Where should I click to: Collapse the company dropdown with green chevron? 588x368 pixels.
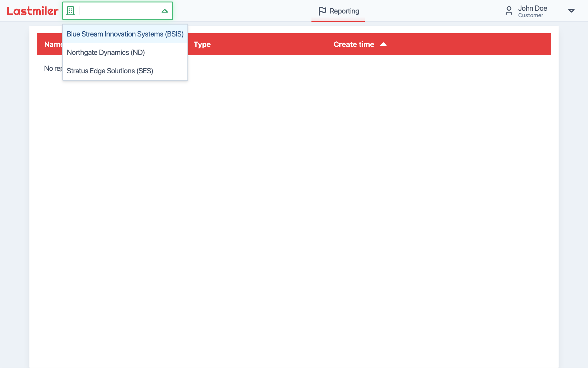pyautogui.click(x=164, y=11)
